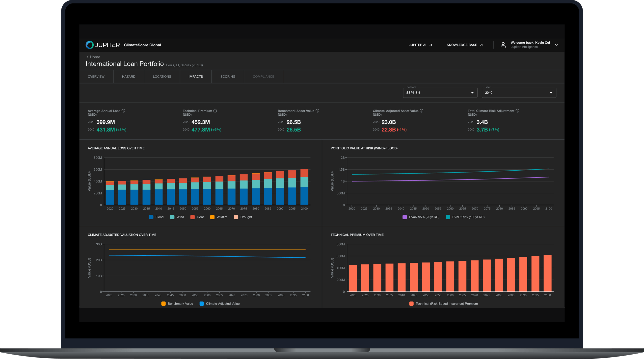This screenshot has height=359, width=644.
Task: Click the Jupiter logo icon
Action: point(89,45)
